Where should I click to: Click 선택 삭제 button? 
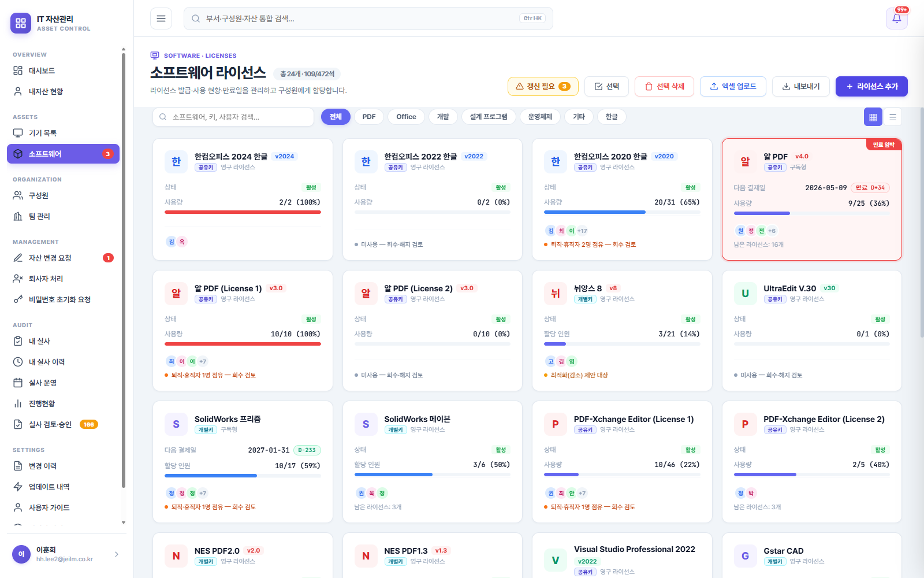coord(665,86)
